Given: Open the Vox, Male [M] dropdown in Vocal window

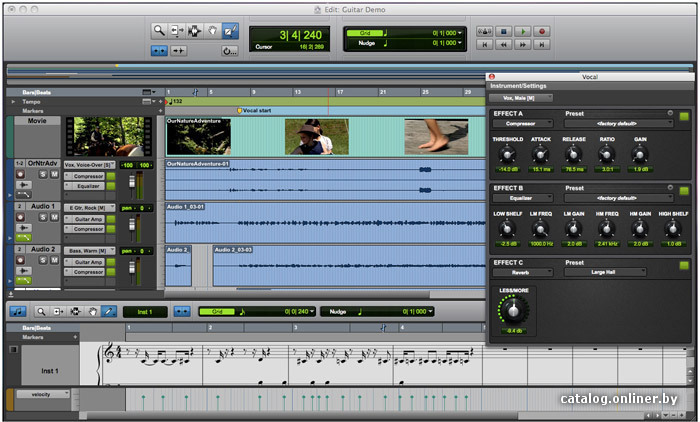Looking at the screenshot, I should [x=521, y=98].
